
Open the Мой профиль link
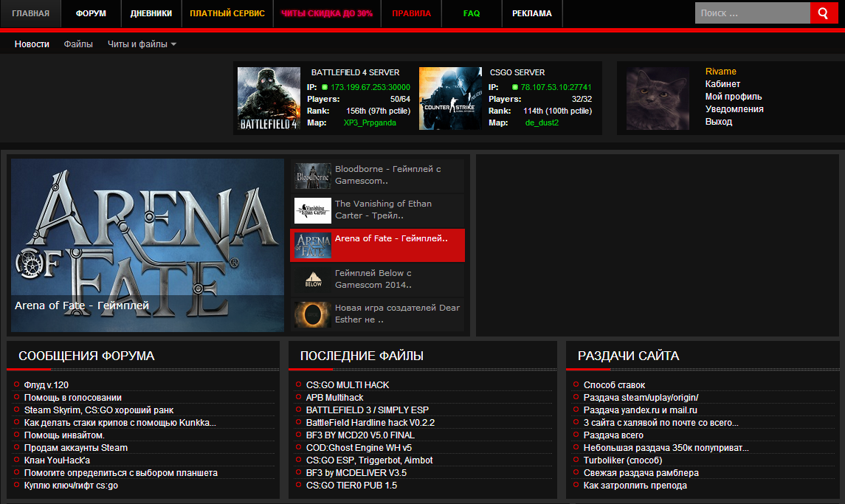coord(734,97)
